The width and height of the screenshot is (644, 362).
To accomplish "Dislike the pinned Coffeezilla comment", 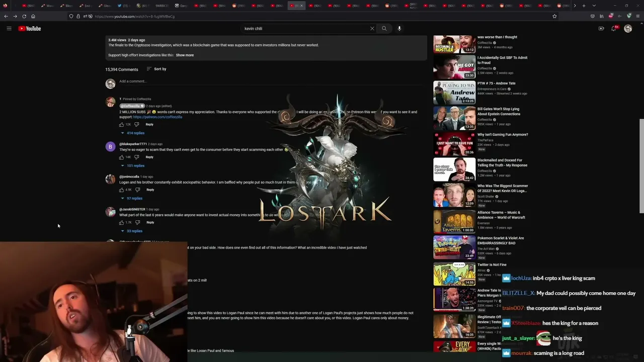I will click(136, 124).
